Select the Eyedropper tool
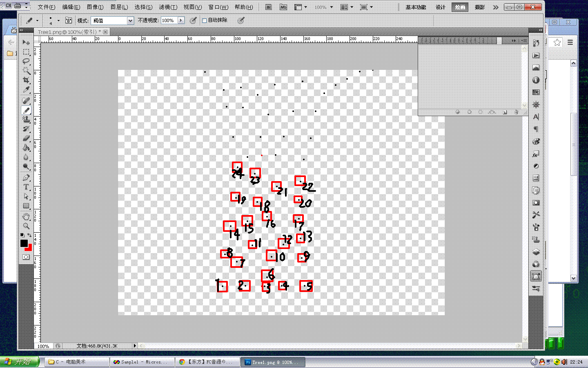588x368 pixels. pyautogui.click(x=26, y=90)
